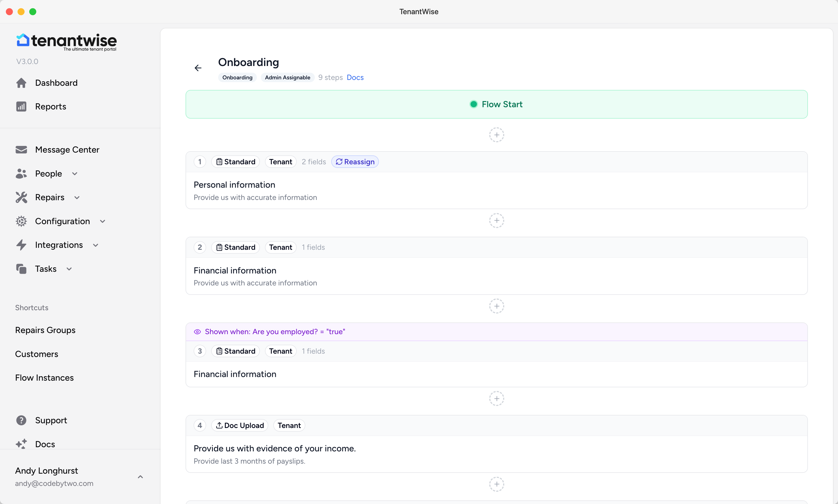Open Flow Instances shortcut

tap(44, 378)
